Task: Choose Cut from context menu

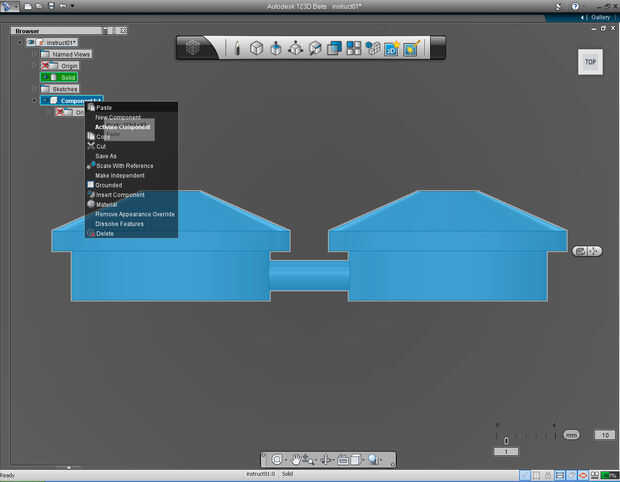Action: 101,146
